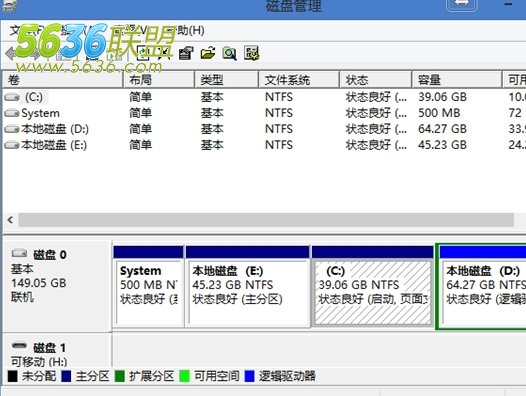
Task: Select the System 500 MB partition block
Action: pos(149,286)
